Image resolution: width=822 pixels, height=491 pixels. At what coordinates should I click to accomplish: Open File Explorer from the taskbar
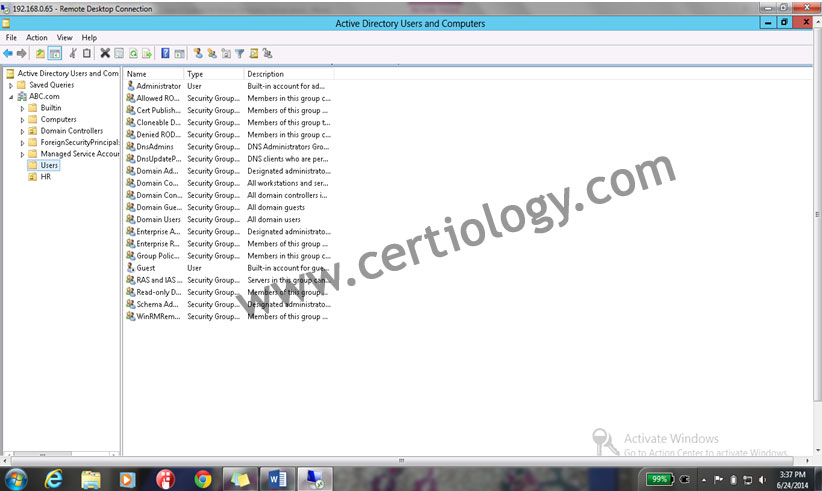[91, 479]
